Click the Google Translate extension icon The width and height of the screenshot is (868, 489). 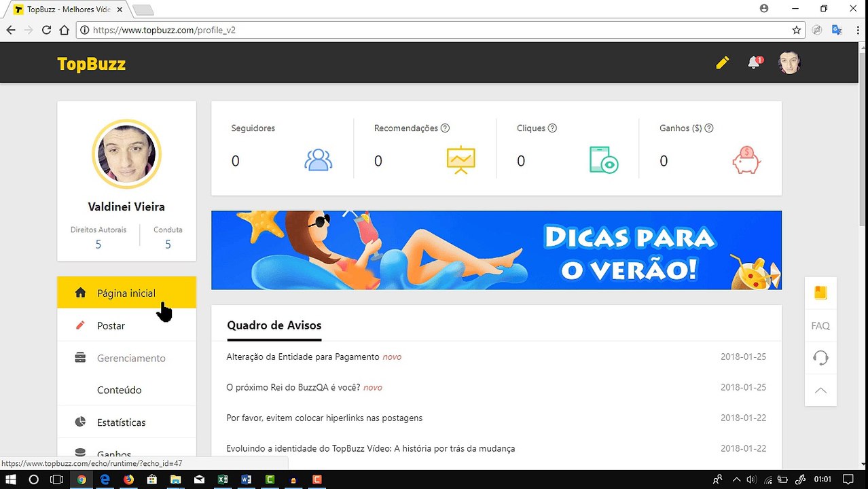837,30
